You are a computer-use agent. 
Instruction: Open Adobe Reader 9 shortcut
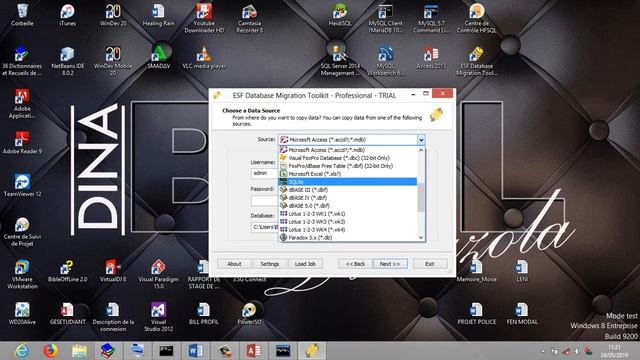click(22, 142)
